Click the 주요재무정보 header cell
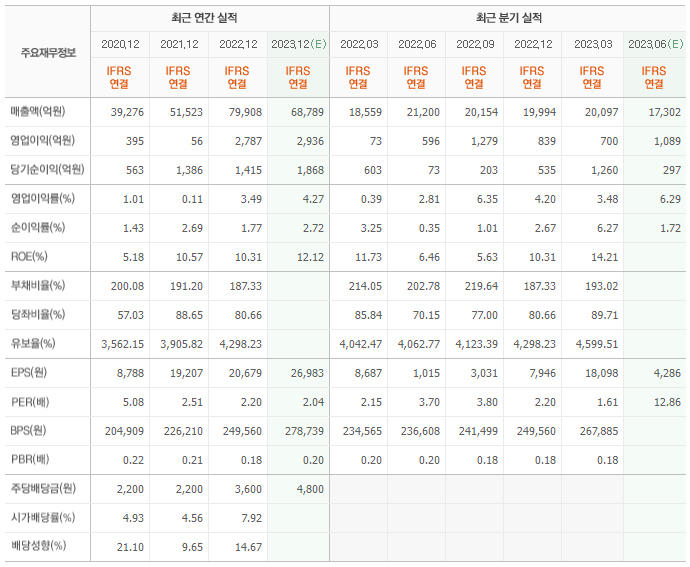Viewport: 690px width, 567px height. 48,53
